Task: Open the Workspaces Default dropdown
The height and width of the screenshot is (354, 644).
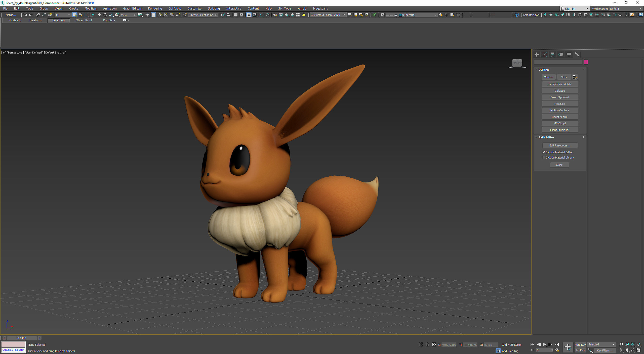Action: [625, 9]
